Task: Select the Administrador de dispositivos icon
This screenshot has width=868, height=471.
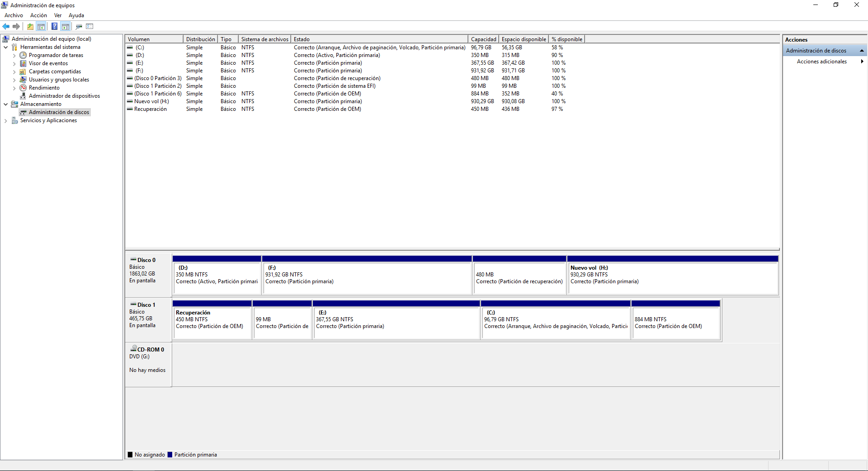Action: click(x=23, y=96)
